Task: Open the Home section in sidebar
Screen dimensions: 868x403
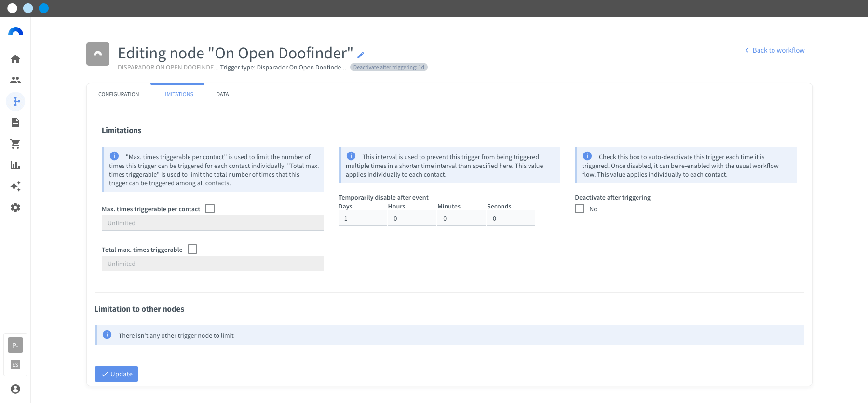Action: pyautogui.click(x=15, y=59)
